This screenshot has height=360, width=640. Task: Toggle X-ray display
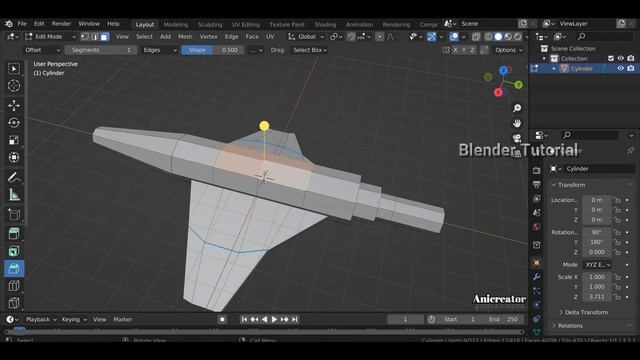(476, 37)
